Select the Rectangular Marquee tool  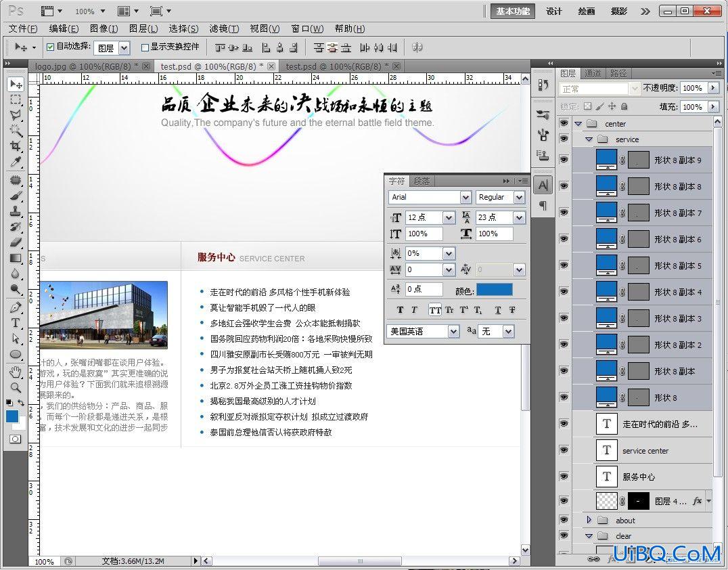pos(16,100)
